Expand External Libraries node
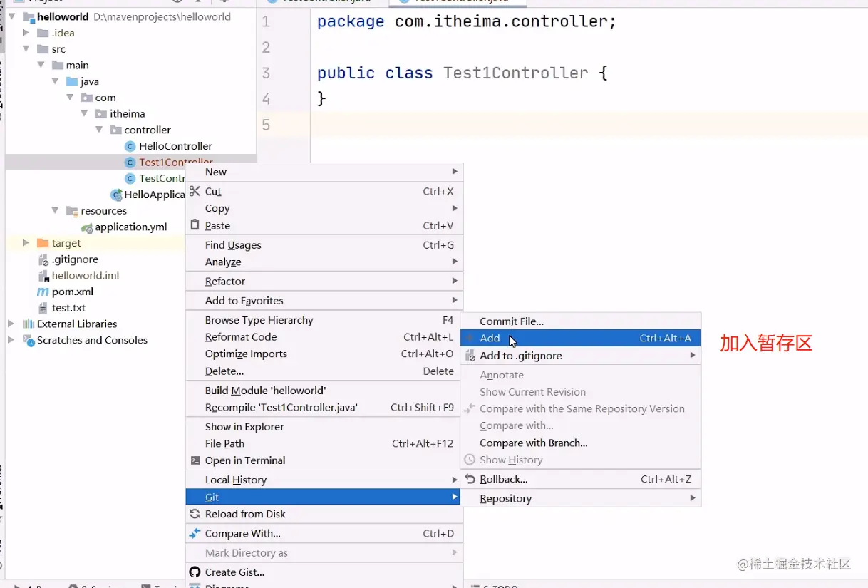 pyautogui.click(x=11, y=324)
